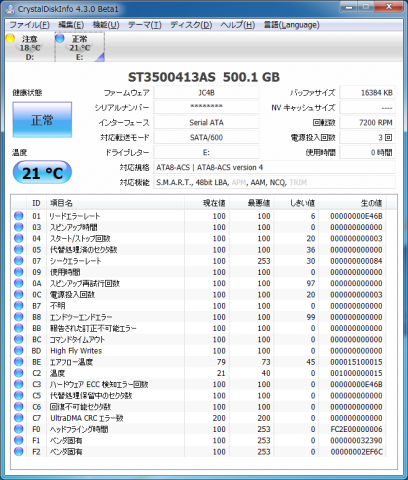Click the 最悪値 column header
The image size is (408, 480).
point(252,203)
